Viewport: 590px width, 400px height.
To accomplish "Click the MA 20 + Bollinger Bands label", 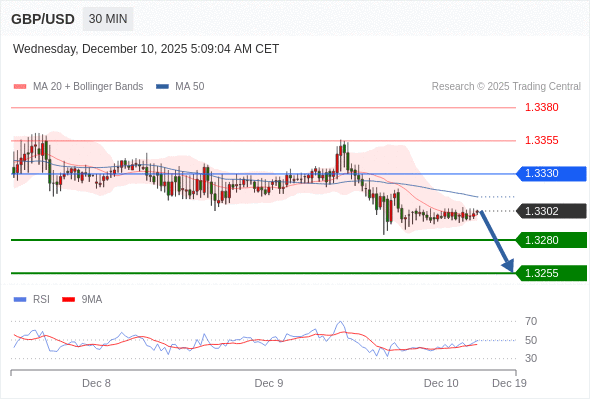I will [88, 87].
